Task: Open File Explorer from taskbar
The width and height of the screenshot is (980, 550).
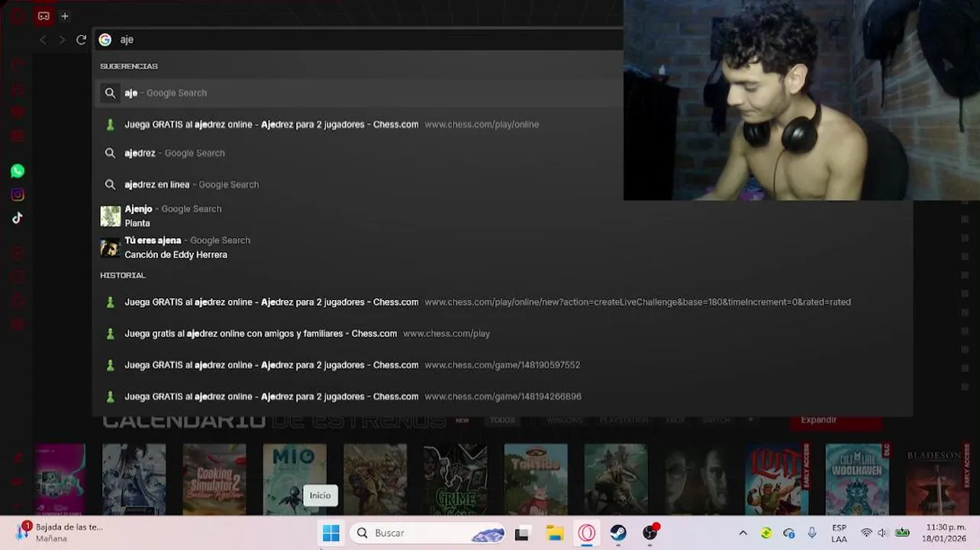Action: tap(555, 533)
